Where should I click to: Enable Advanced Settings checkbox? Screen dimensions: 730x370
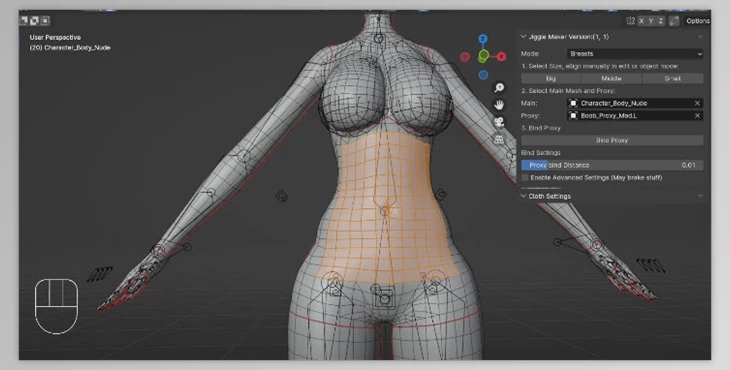[525, 178]
